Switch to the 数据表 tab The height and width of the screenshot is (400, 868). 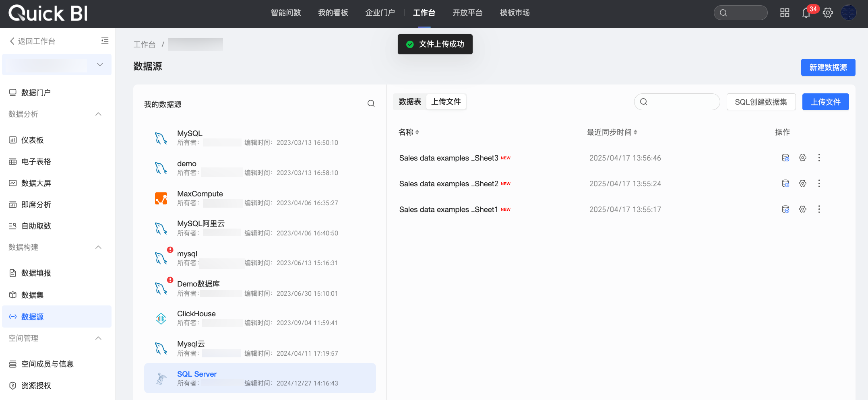410,102
